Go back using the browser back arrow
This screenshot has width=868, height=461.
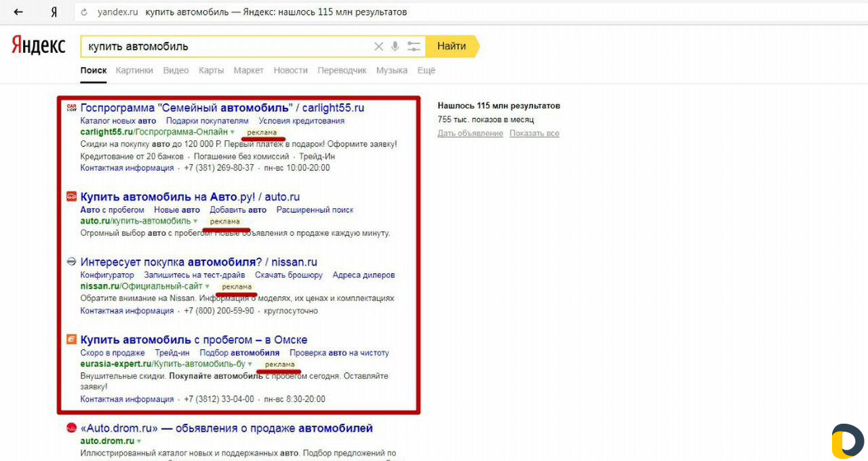(x=18, y=12)
